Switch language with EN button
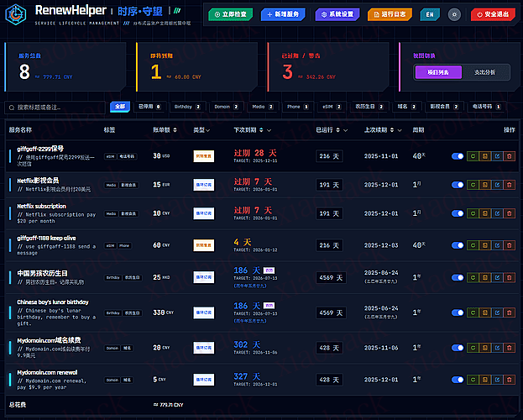The width and height of the screenshot is (523, 420). (430, 14)
